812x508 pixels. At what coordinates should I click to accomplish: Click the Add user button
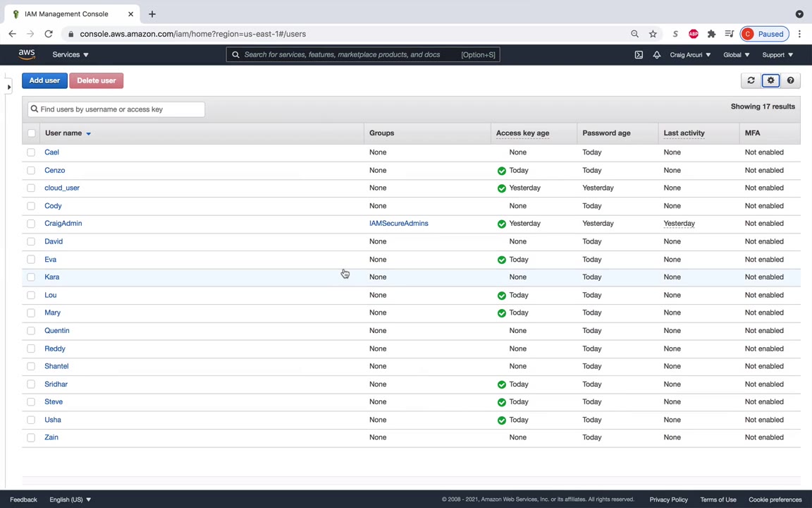(x=44, y=80)
